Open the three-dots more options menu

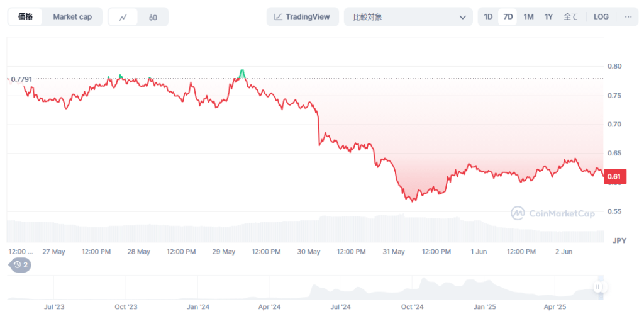point(628,17)
